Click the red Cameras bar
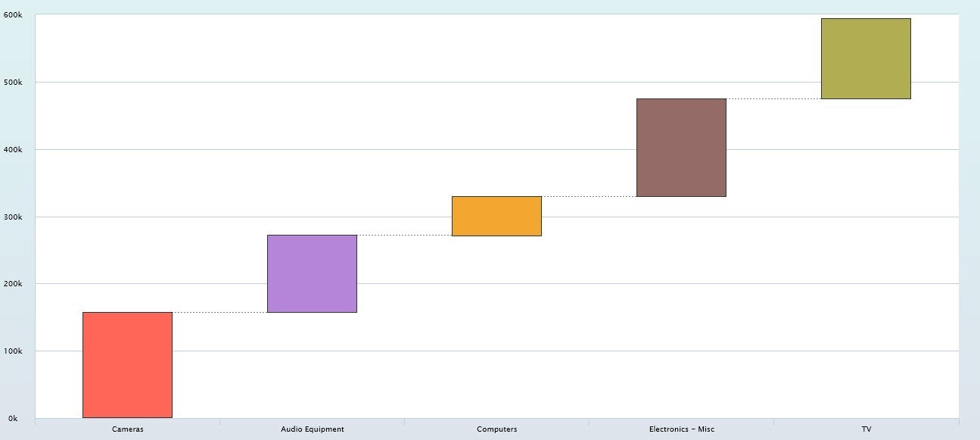Image resolution: width=980 pixels, height=440 pixels. tap(127, 364)
